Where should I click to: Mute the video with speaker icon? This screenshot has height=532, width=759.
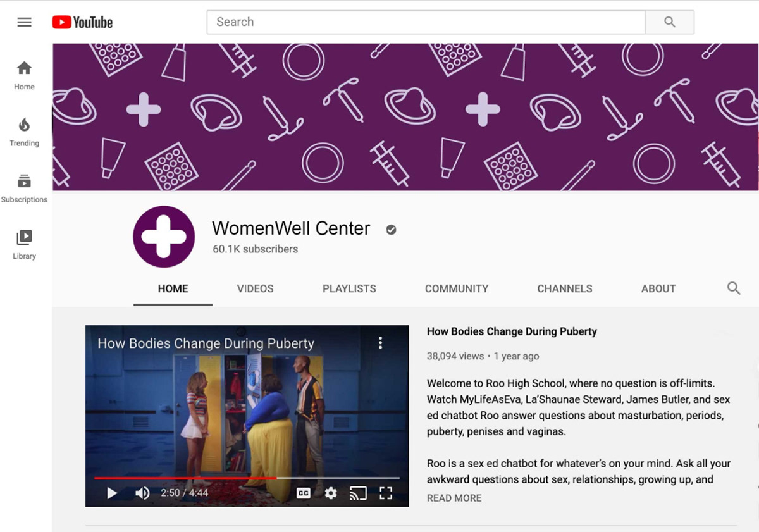tap(143, 493)
